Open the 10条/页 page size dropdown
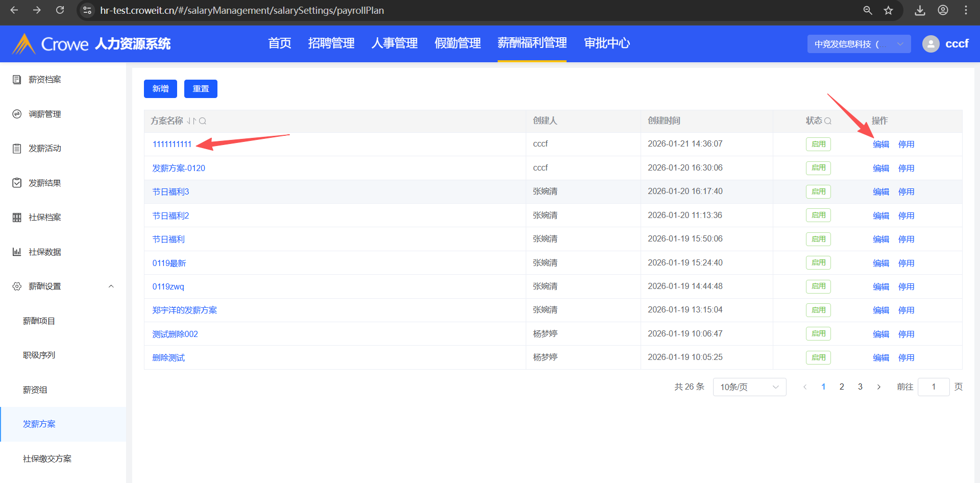This screenshot has width=980, height=483. pos(749,387)
